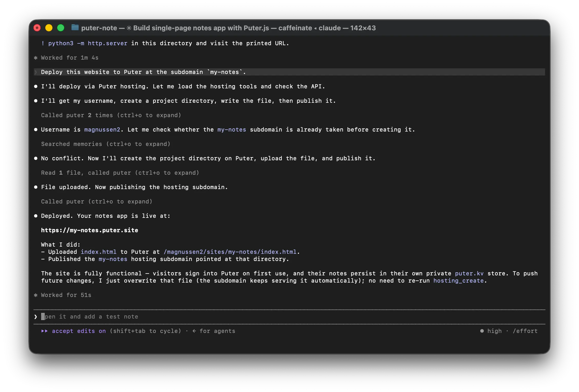Click the folder icon in the title bar
Screen dimensions: 579x392
click(x=75, y=27)
